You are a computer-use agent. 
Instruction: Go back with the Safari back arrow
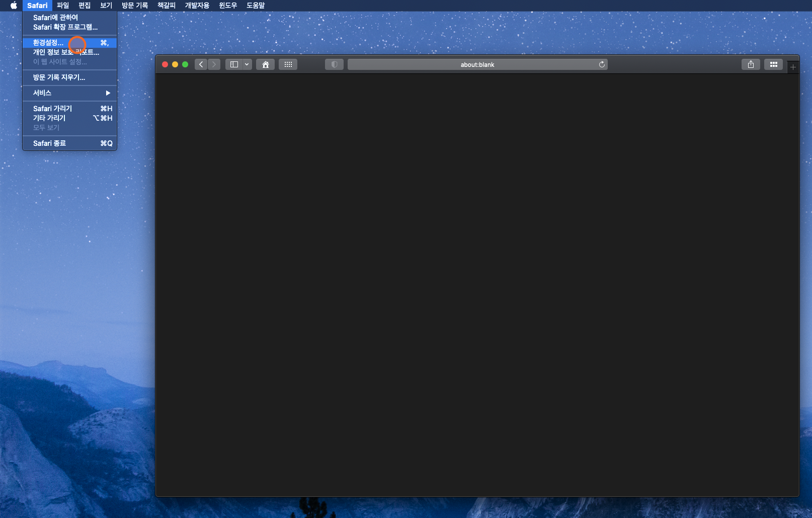[201, 64]
